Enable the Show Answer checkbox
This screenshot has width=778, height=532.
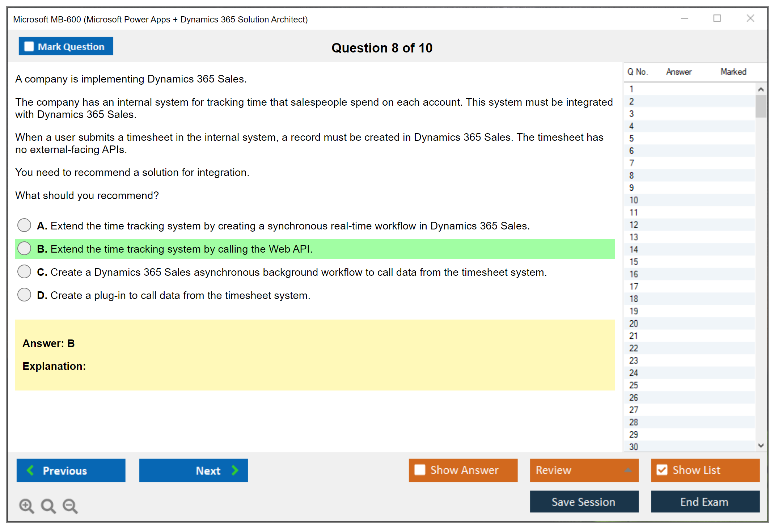(420, 470)
